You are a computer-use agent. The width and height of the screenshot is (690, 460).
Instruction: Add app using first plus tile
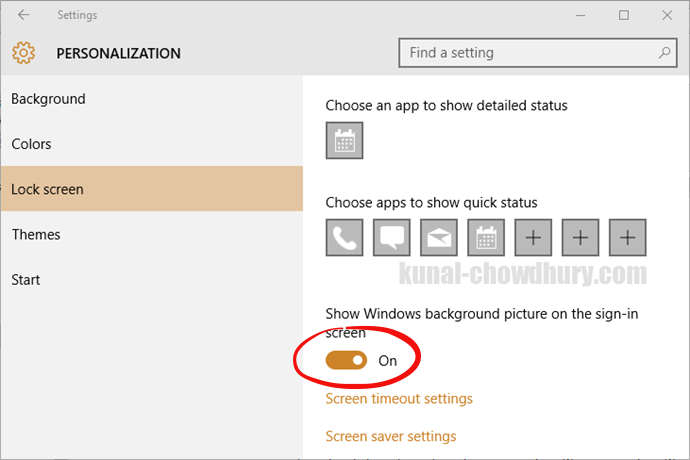533,238
